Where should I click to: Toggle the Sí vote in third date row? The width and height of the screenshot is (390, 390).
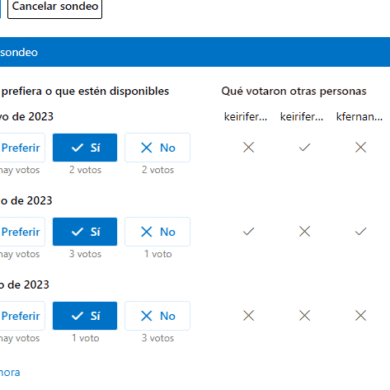pos(85,316)
